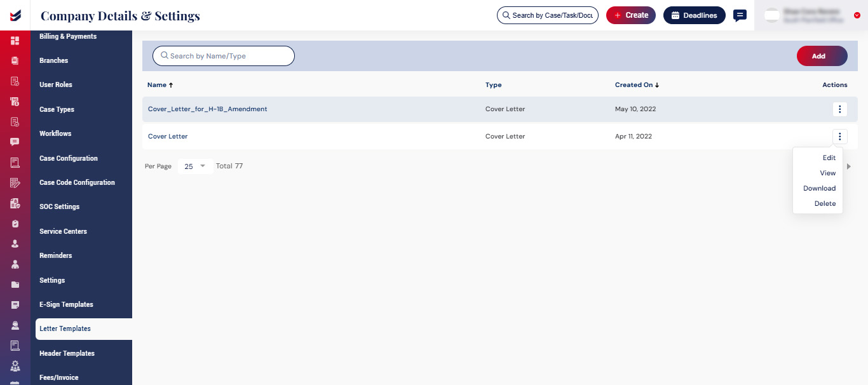The width and height of the screenshot is (868, 385).
Task: Click the document with pencil sidebar icon
Action: click(15, 183)
